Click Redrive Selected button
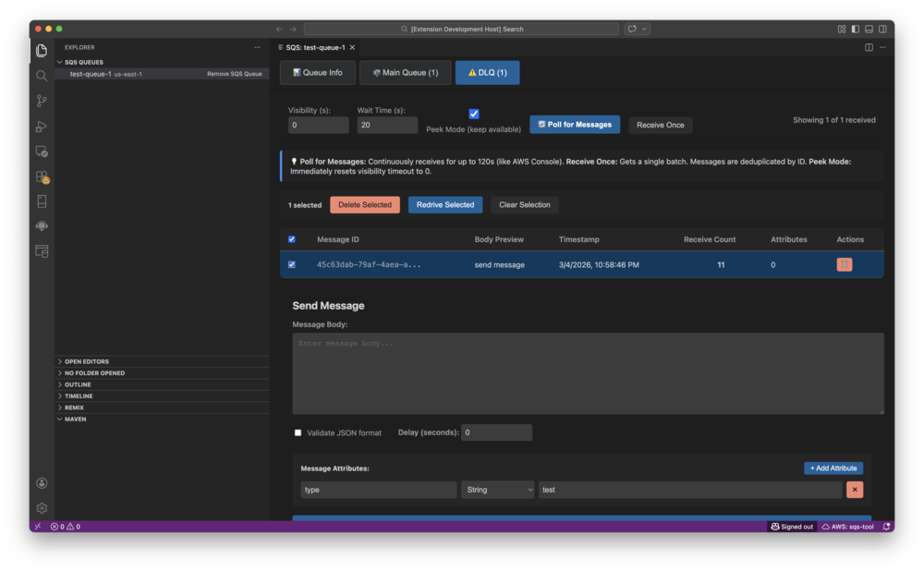This screenshot has width=924, height=571. click(445, 204)
